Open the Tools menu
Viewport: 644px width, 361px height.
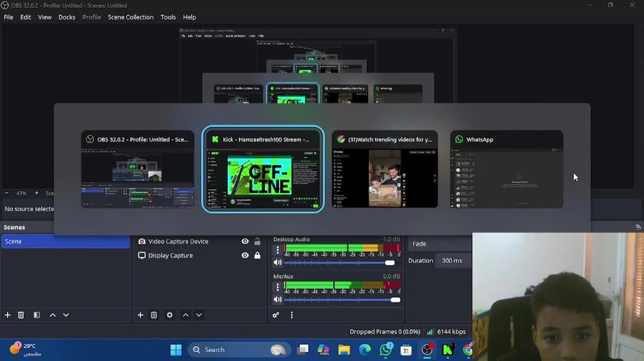coord(168,17)
